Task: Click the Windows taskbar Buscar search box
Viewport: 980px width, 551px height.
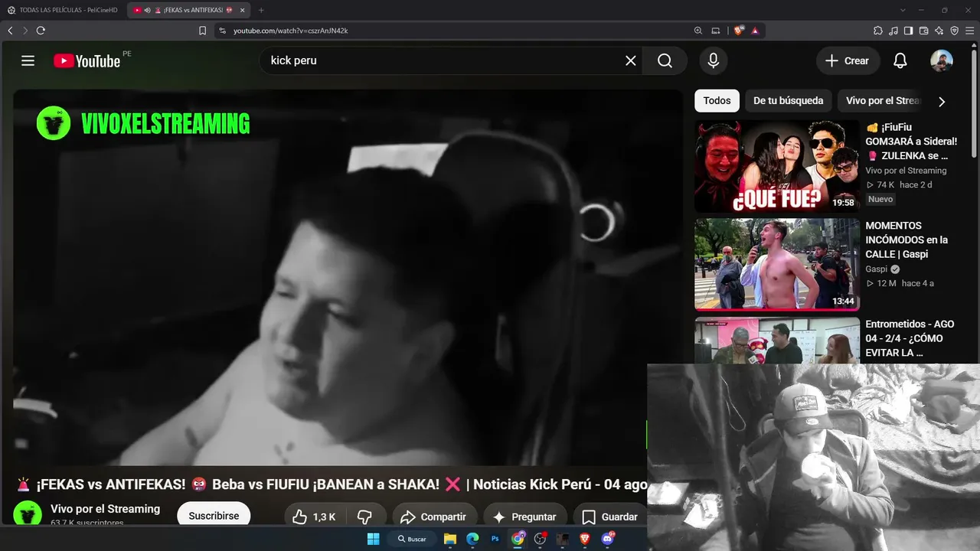Action: coord(412,539)
